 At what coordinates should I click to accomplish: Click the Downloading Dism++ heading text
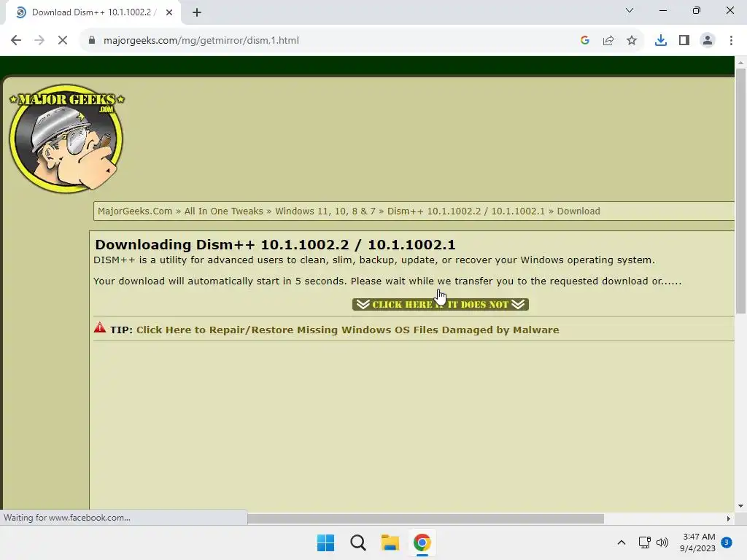275,244
